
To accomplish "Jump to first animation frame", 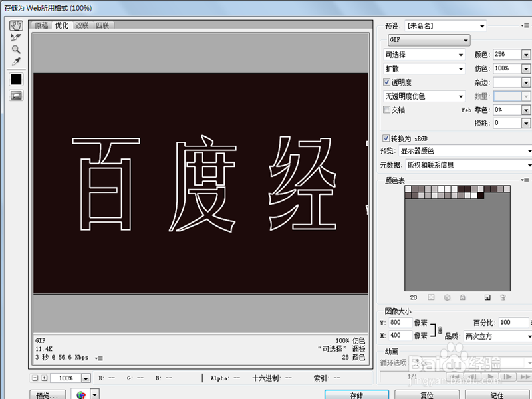I will tap(454, 377).
